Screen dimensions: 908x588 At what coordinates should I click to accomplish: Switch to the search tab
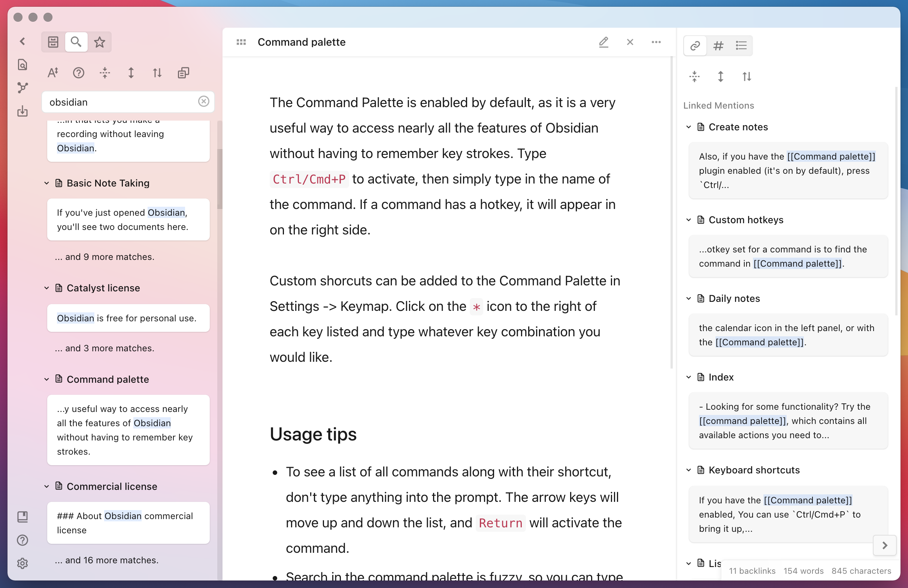(76, 42)
